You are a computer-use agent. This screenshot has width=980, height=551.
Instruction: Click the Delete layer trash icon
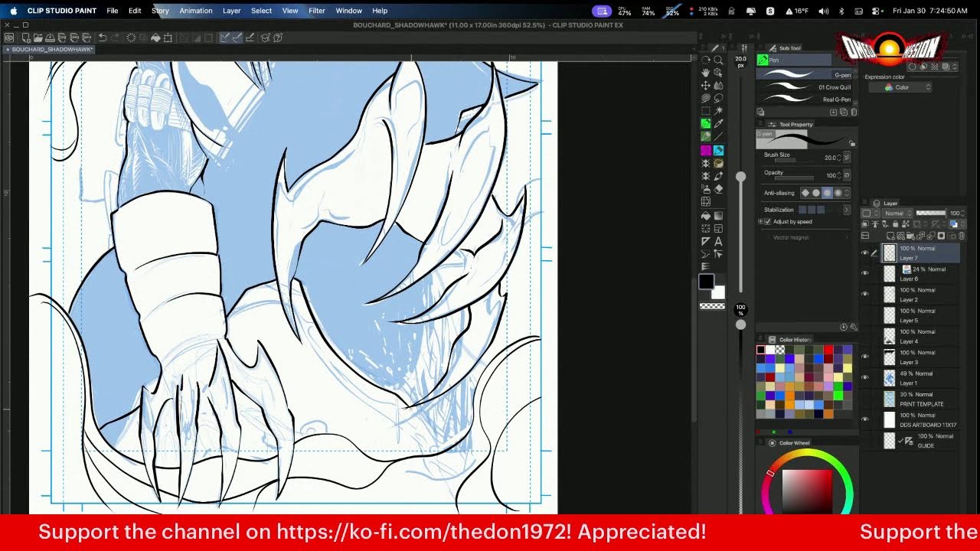tap(961, 236)
